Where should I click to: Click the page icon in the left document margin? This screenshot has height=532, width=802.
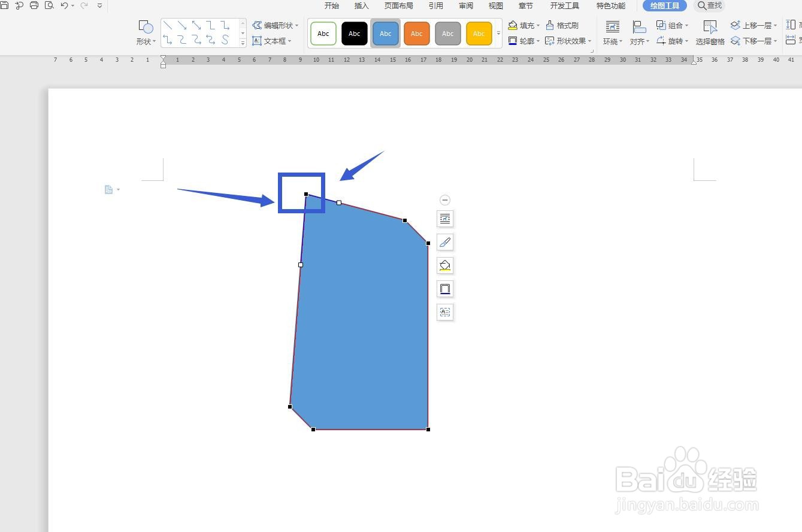(x=109, y=189)
